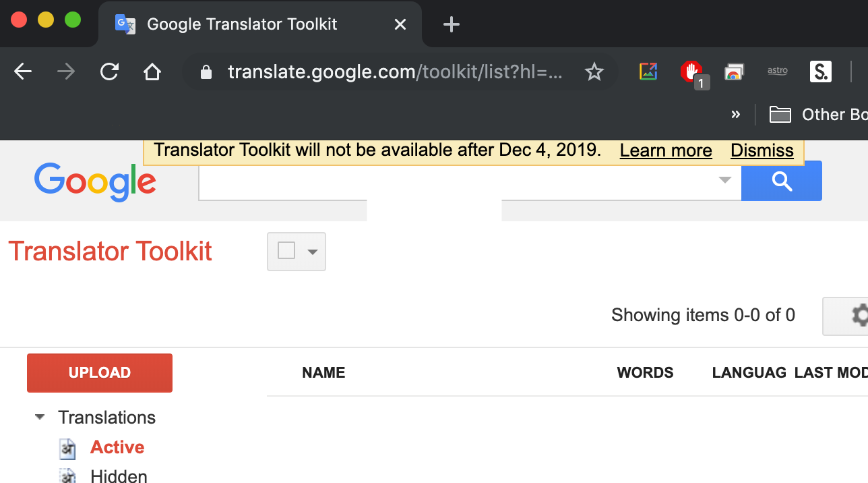Sort by the LAST MOD column header
This screenshot has height=483, width=868.
(831, 373)
